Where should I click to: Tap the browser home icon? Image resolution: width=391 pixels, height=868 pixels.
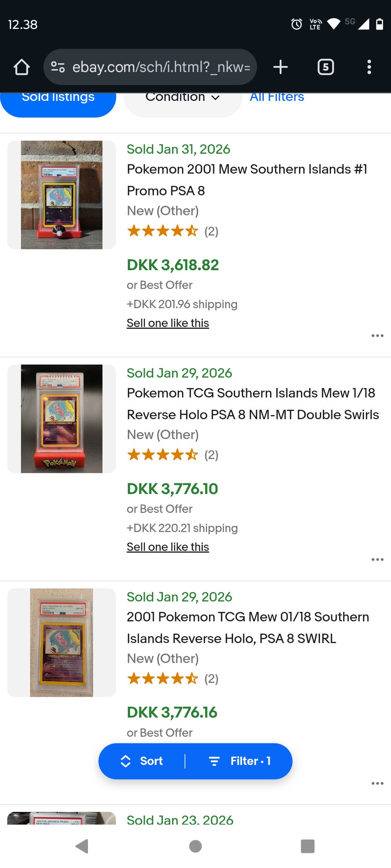[x=22, y=67]
